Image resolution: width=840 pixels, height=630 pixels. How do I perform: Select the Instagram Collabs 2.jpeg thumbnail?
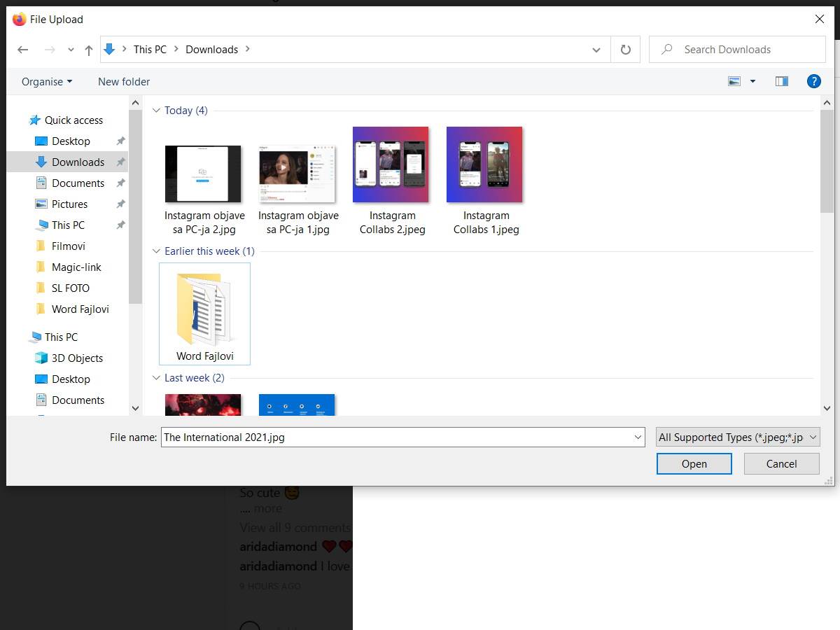[x=391, y=164]
